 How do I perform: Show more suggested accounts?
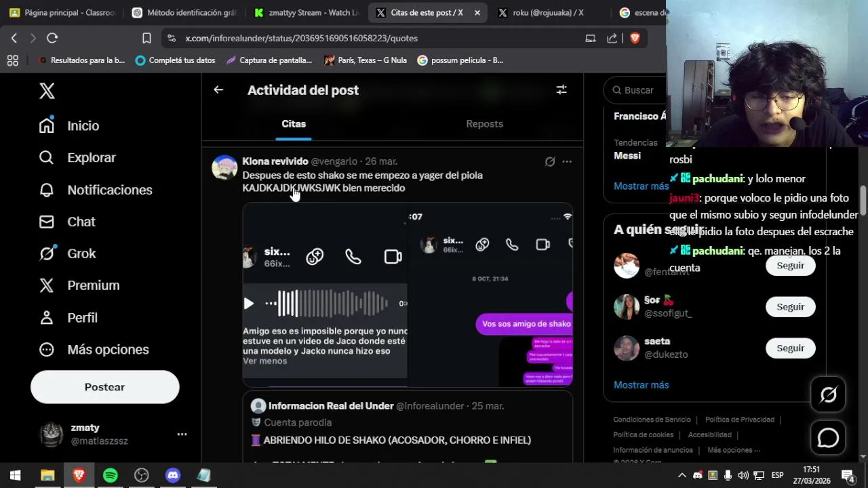pyautogui.click(x=641, y=385)
